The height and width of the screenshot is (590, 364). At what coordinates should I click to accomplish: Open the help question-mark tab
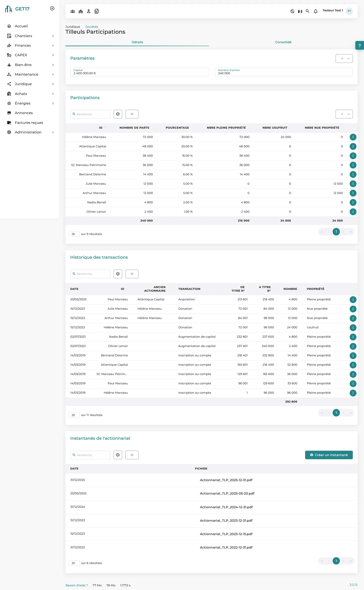[359, 45]
